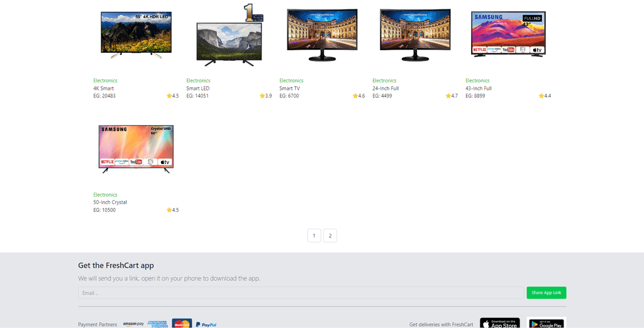
Task: Click the price EG: 14051
Action: pos(197,96)
